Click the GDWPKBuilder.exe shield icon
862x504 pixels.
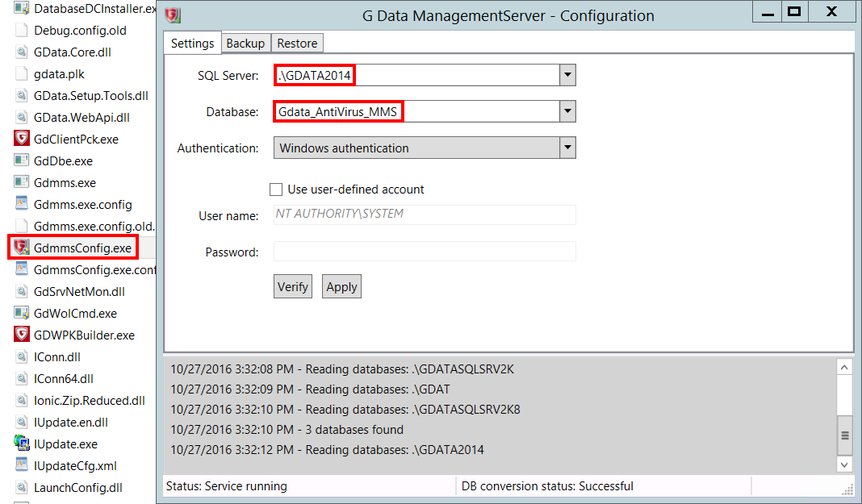click(x=22, y=335)
